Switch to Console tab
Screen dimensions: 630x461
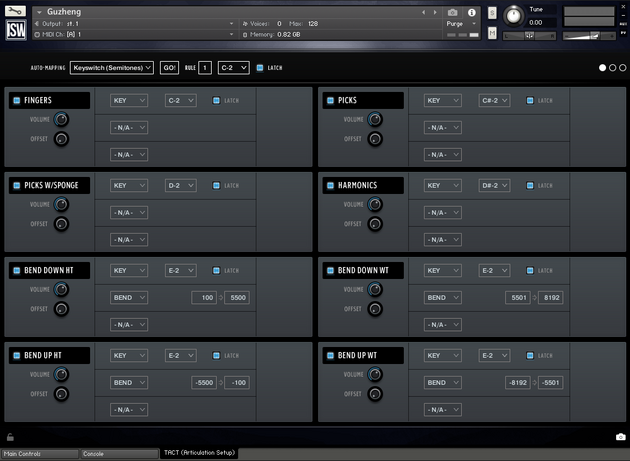point(119,454)
